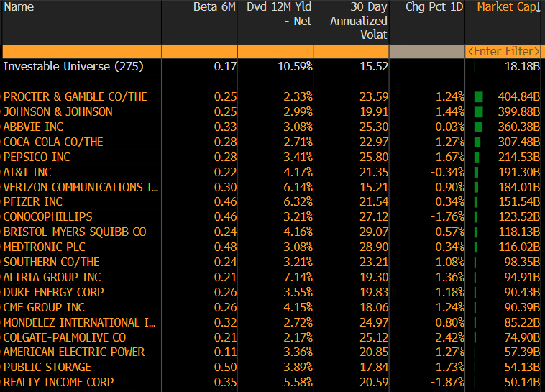The width and height of the screenshot is (545, 392).
Task: Click CME Group volatility 18.06
Action: (x=374, y=307)
